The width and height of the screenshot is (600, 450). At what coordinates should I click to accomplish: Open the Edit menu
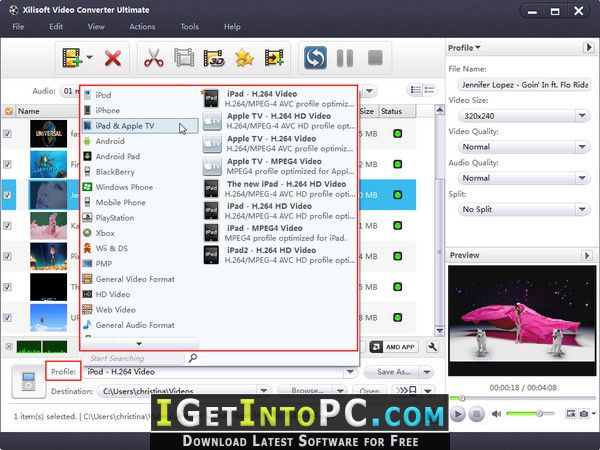click(56, 27)
